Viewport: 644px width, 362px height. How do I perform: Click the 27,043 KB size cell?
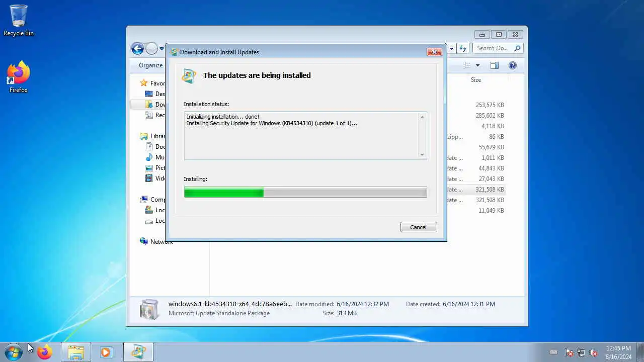coord(491,179)
